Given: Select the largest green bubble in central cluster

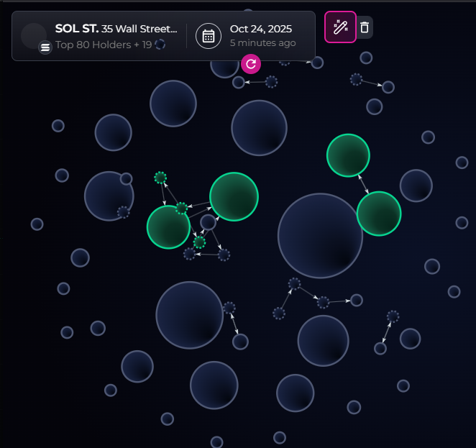Looking at the screenshot, I should click(x=234, y=196).
